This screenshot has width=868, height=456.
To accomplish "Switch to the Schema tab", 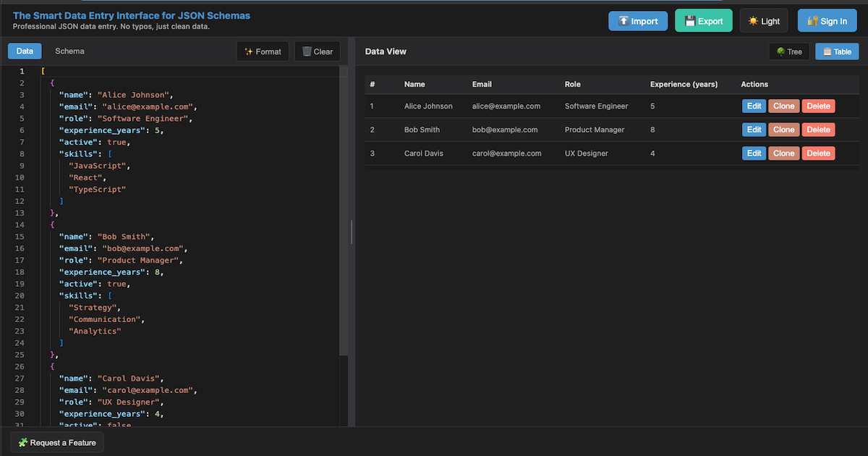I will [x=69, y=51].
